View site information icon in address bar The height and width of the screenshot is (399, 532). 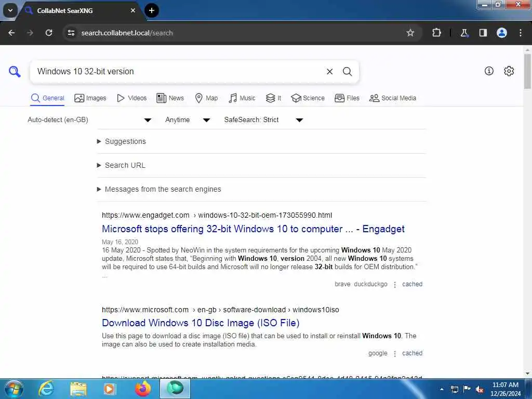(71, 33)
